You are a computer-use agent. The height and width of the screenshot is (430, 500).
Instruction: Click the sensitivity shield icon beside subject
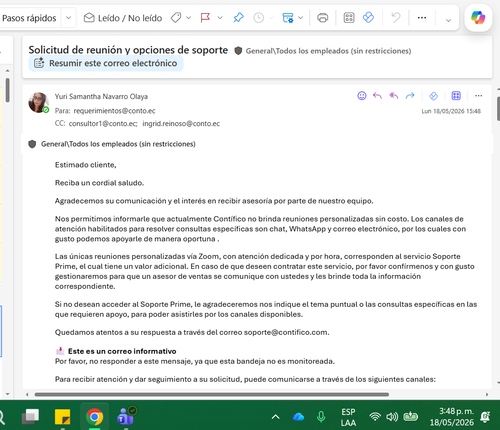(238, 51)
